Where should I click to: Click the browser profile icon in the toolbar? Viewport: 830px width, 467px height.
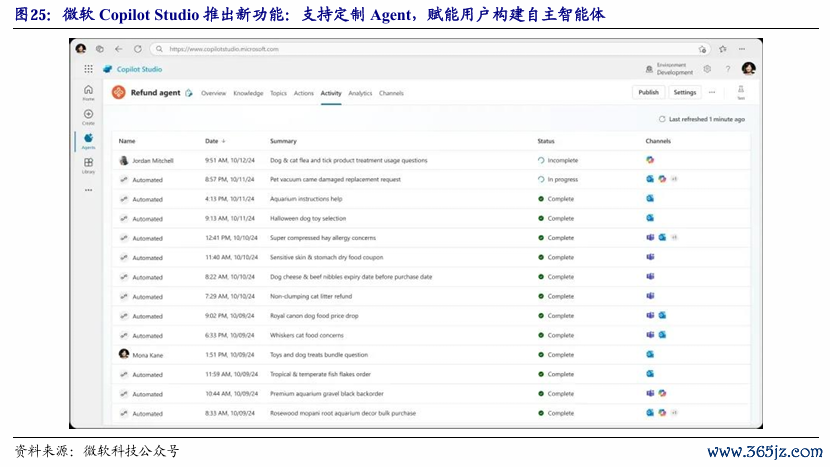[81, 49]
